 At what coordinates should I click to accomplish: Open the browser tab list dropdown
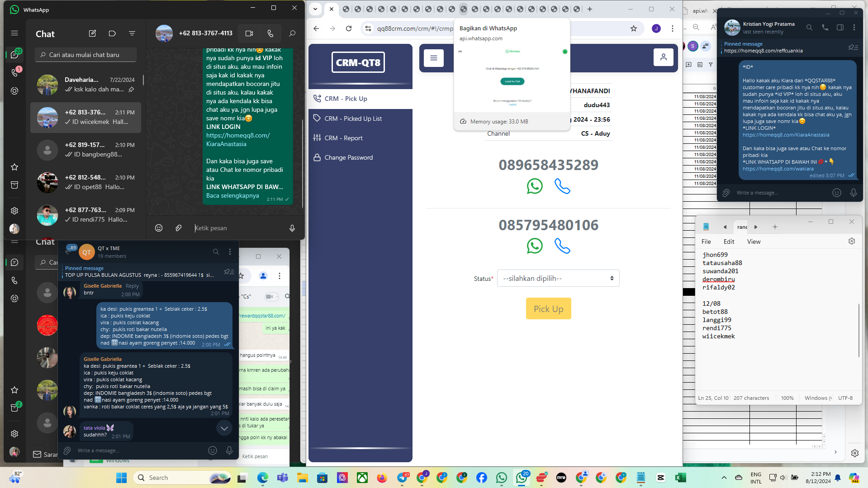click(315, 9)
